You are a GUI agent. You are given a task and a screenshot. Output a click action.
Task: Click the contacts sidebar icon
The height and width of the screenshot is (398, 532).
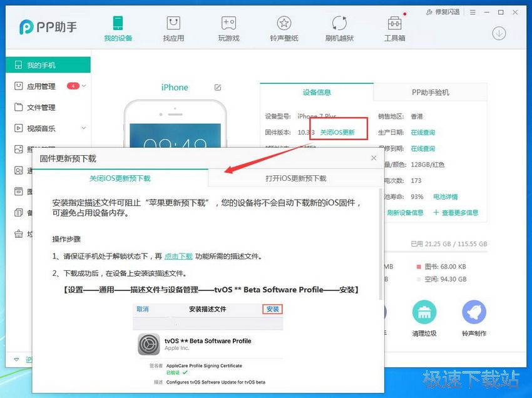coord(18,170)
